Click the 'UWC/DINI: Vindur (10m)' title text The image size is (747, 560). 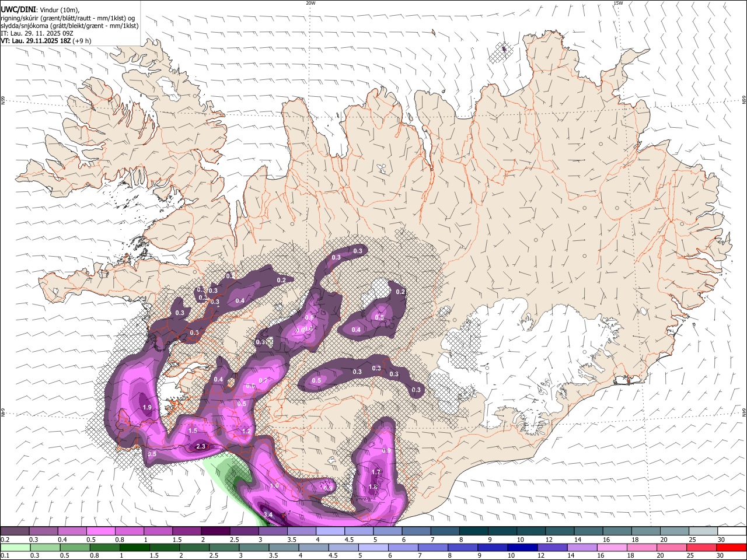pyautogui.click(x=40, y=9)
